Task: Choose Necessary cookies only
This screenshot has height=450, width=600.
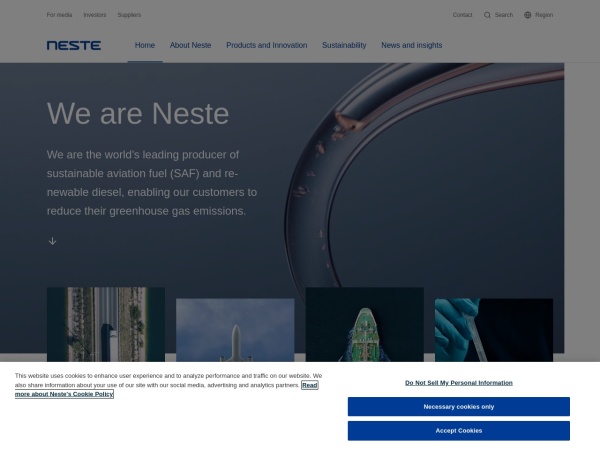Action: 459,406
